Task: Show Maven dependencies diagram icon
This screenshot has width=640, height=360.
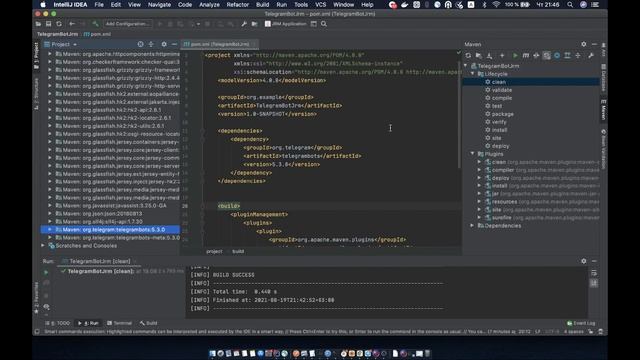Action: (567, 56)
